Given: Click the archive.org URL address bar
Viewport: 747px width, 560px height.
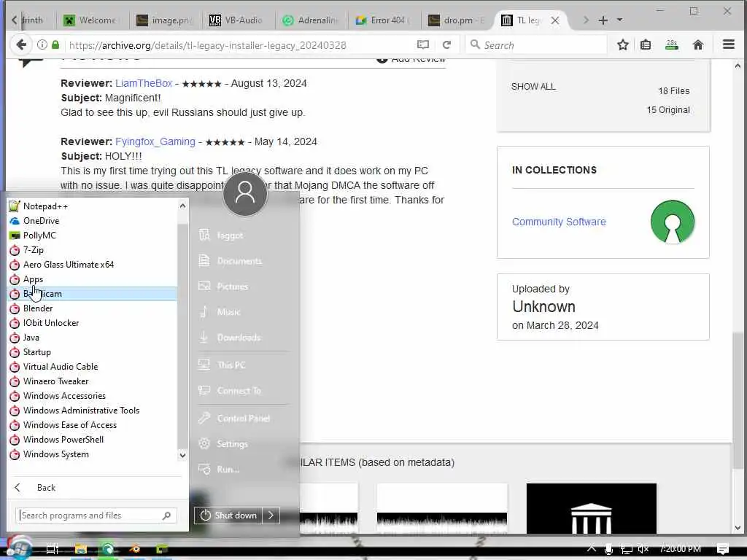Looking at the screenshot, I should [239, 45].
